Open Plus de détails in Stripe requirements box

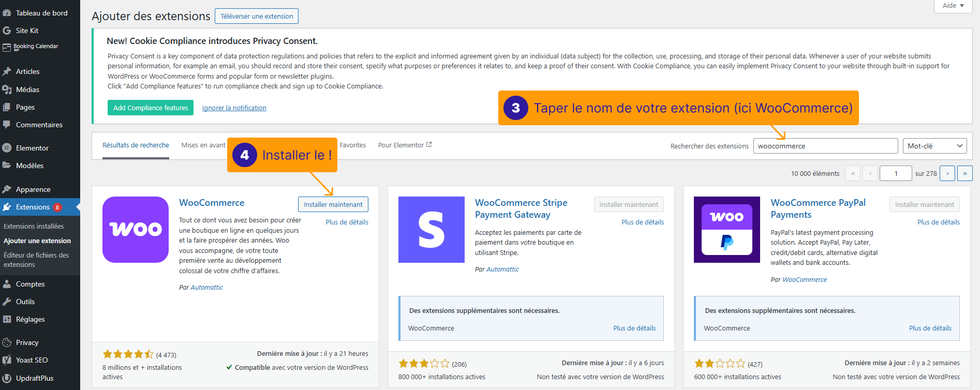(x=634, y=328)
